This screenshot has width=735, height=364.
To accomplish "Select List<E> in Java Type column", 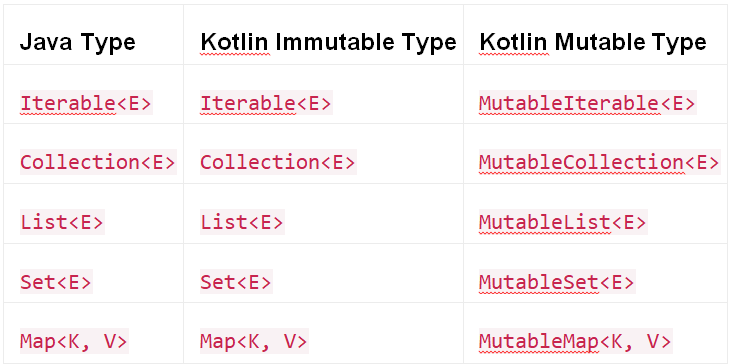I will 62,222.
